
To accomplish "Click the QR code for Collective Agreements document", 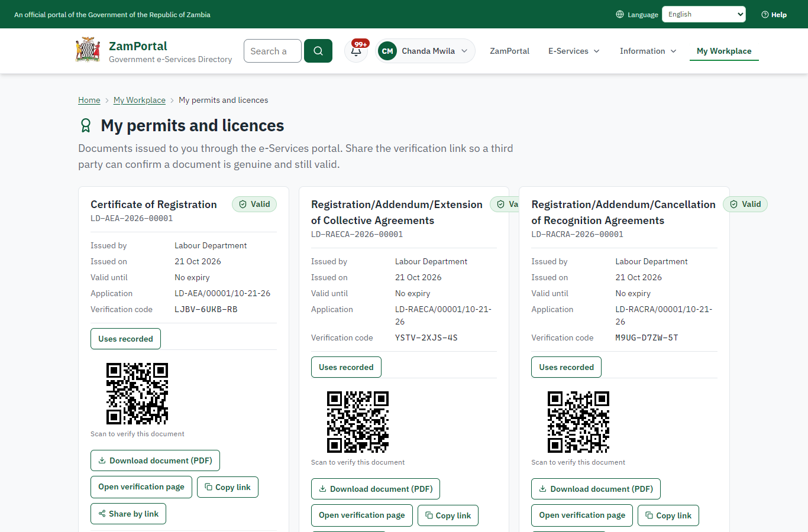I will click(358, 422).
